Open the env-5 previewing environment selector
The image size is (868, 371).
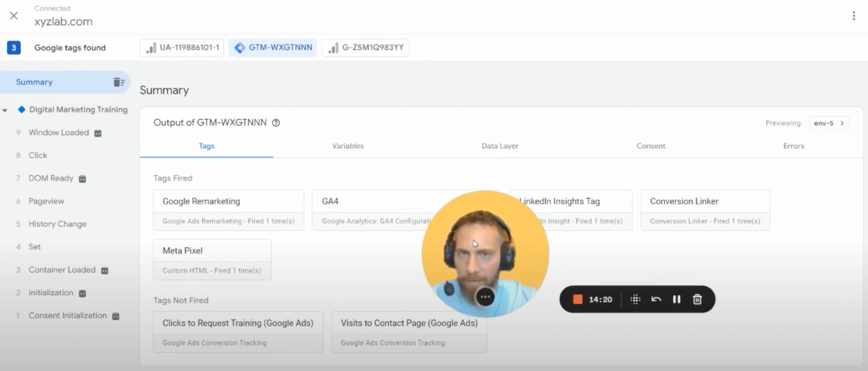[x=829, y=123]
